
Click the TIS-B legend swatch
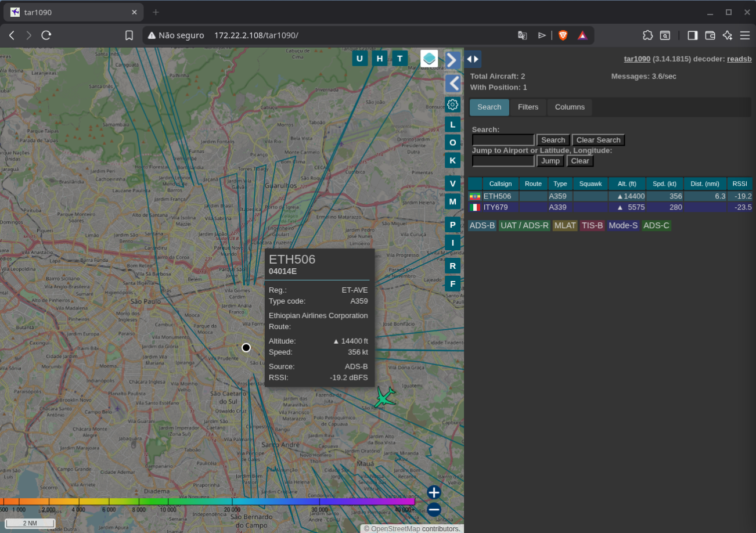click(592, 225)
